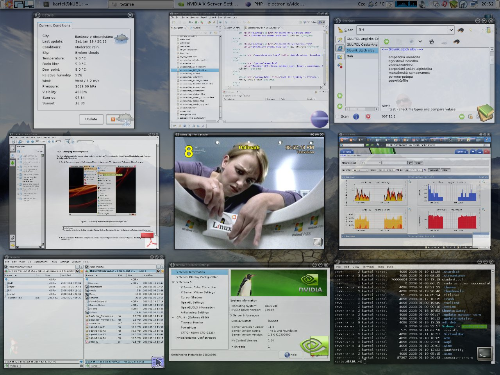Click the broom clear icon in dictionary window
Image resolution: width=500 pixels, height=375 pixels.
pos(341,30)
